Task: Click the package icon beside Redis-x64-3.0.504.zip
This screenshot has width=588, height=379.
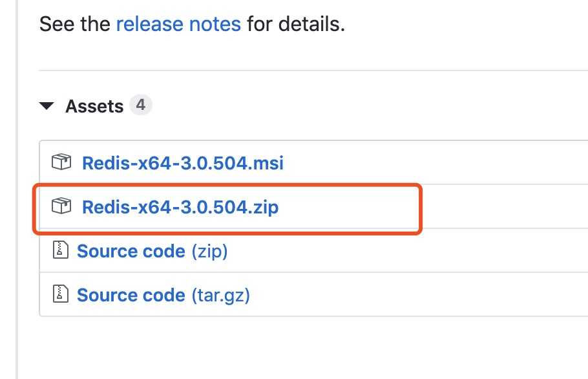Action: (x=61, y=206)
